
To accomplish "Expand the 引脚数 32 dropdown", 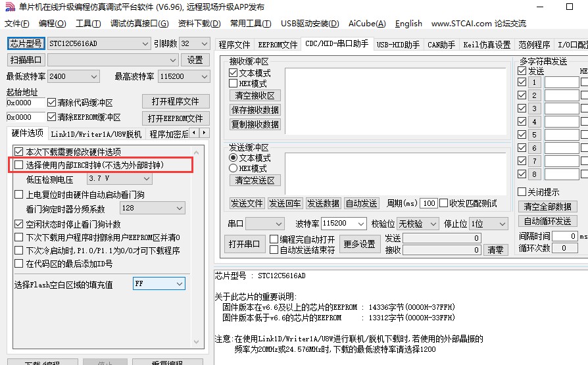I will 204,44.
